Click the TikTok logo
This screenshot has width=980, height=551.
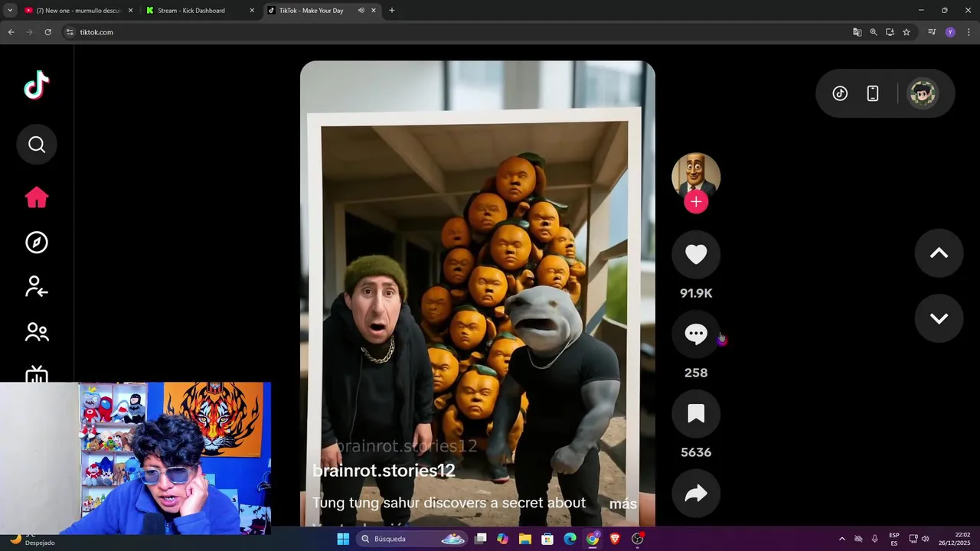[37, 86]
